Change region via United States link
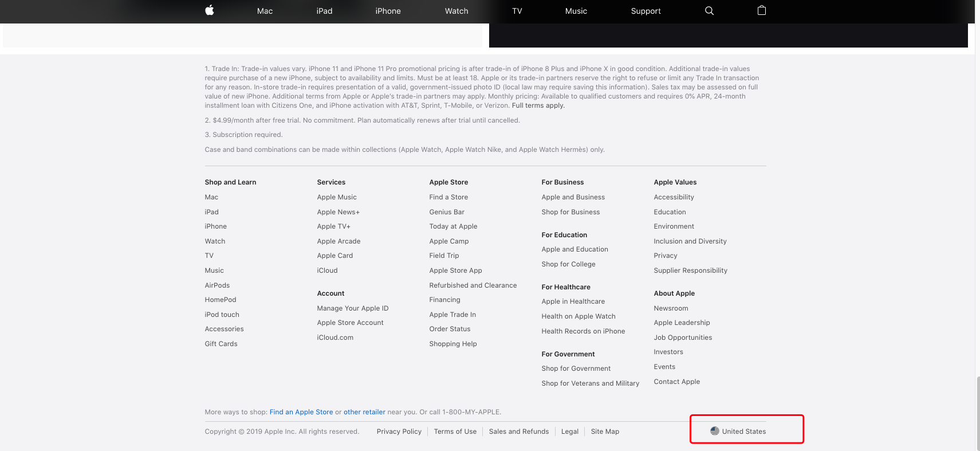The height and width of the screenshot is (451, 980). [x=738, y=431]
